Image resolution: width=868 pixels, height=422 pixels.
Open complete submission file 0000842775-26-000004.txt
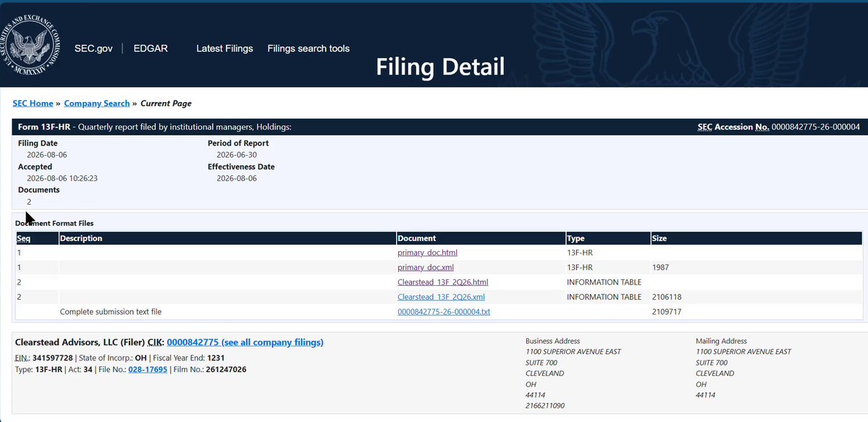[x=444, y=312]
